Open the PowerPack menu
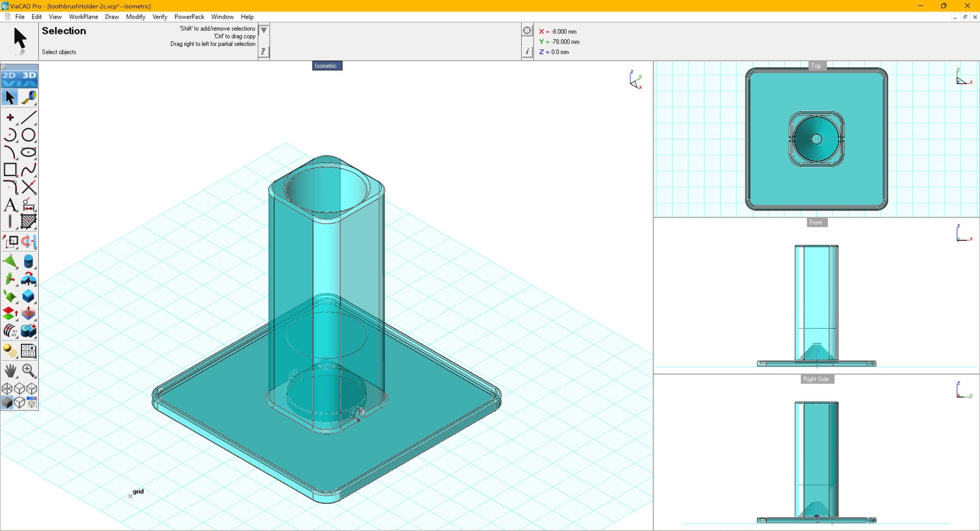Viewport: 980px width, 531px height. (189, 17)
